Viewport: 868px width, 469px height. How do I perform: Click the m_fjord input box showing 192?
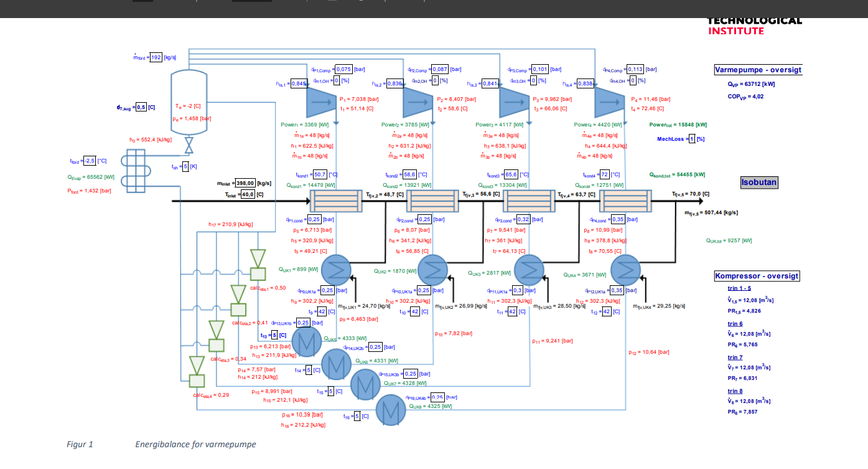(x=156, y=57)
